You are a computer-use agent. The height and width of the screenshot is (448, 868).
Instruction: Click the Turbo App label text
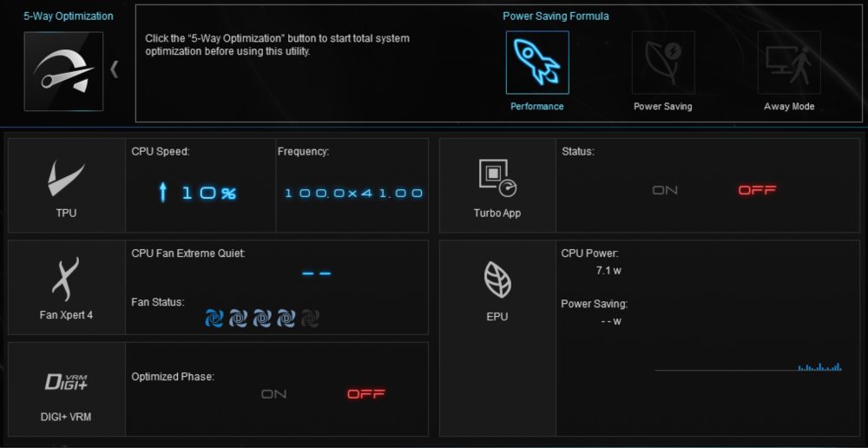[497, 213]
